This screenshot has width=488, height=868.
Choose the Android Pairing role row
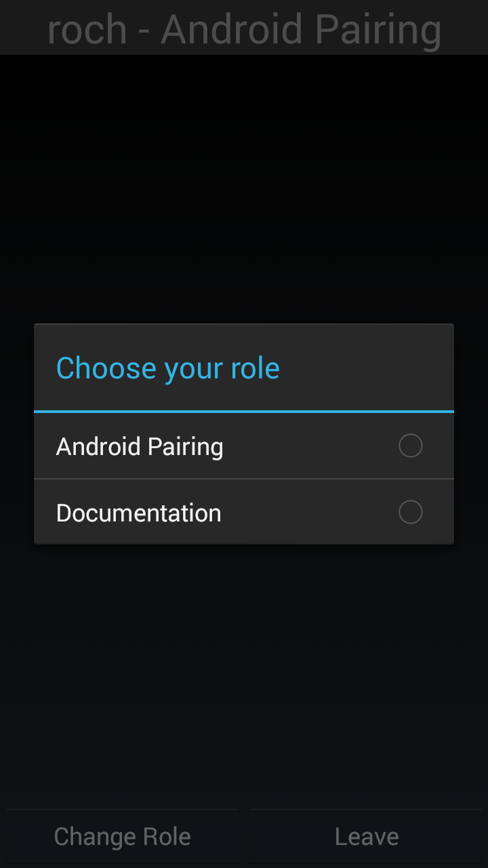point(244,446)
